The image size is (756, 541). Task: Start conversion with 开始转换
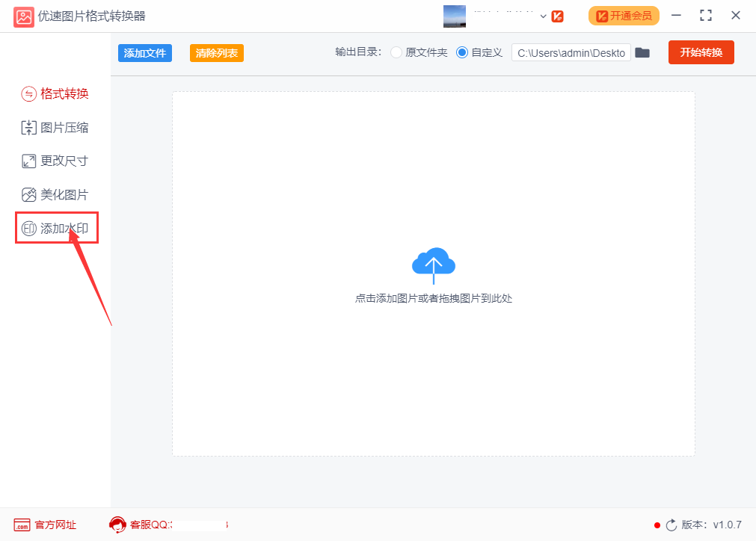coord(701,52)
